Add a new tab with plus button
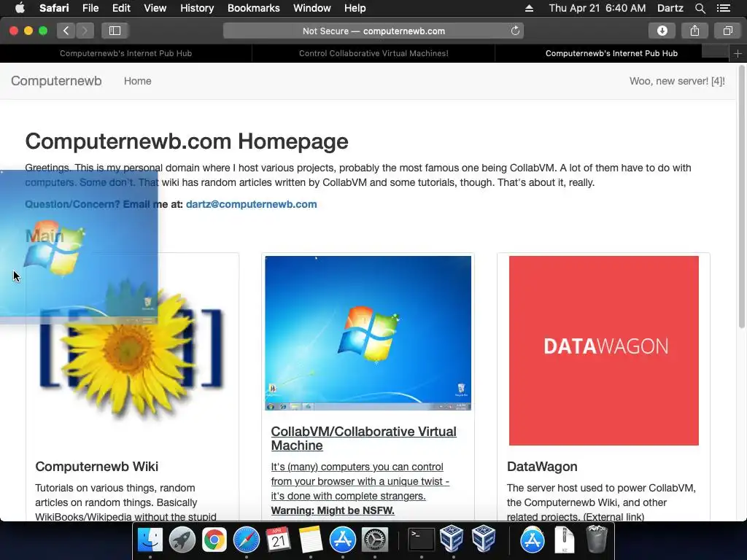The image size is (747, 560). point(738,54)
